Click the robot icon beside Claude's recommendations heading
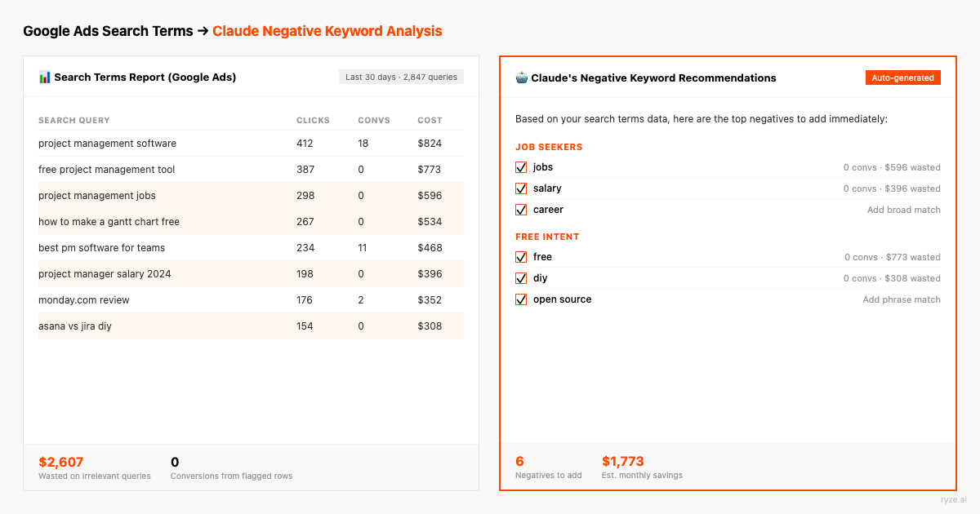 click(521, 78)
